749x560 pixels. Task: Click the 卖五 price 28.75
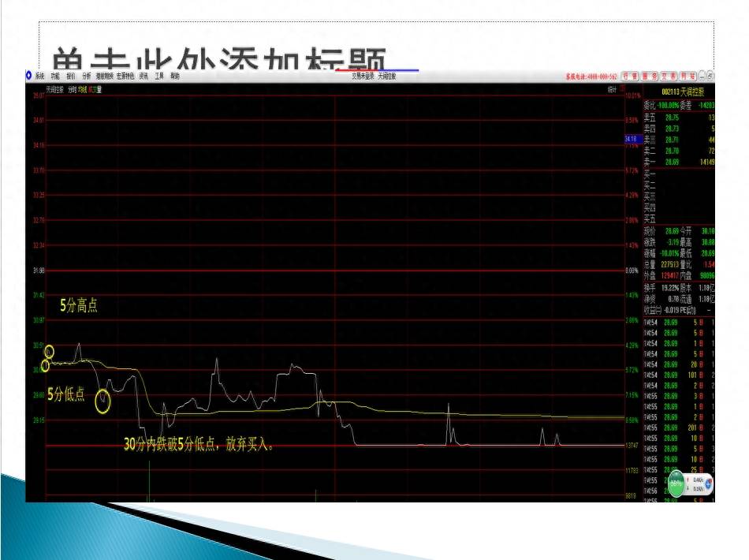pyautogui.click(x=672, y=118)
